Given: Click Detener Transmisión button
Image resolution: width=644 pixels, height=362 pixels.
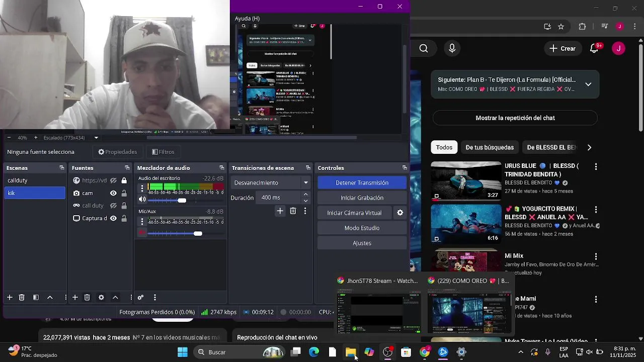Looking at the screenshot, I should click(362, 183).
